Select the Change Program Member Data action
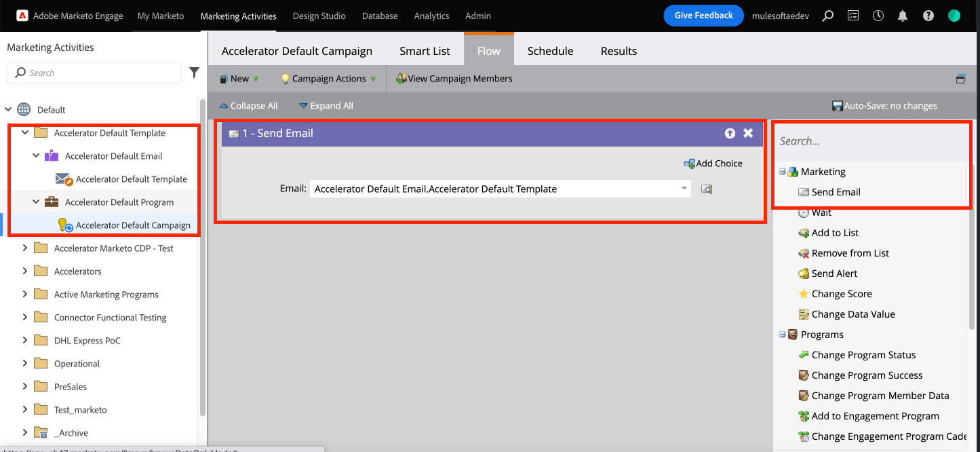This screenshot has width=980, height=452. tap(873, 396)
